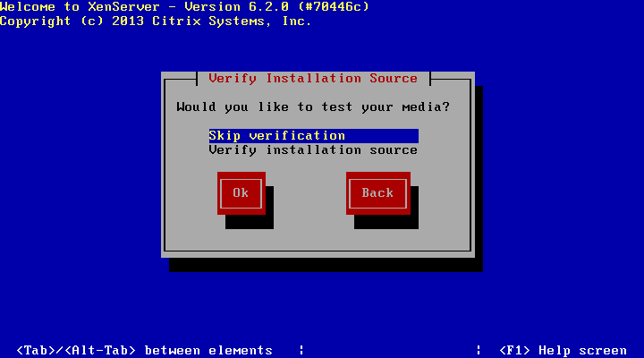Click the Citrix Systems, Inc. text

[232, 21]
